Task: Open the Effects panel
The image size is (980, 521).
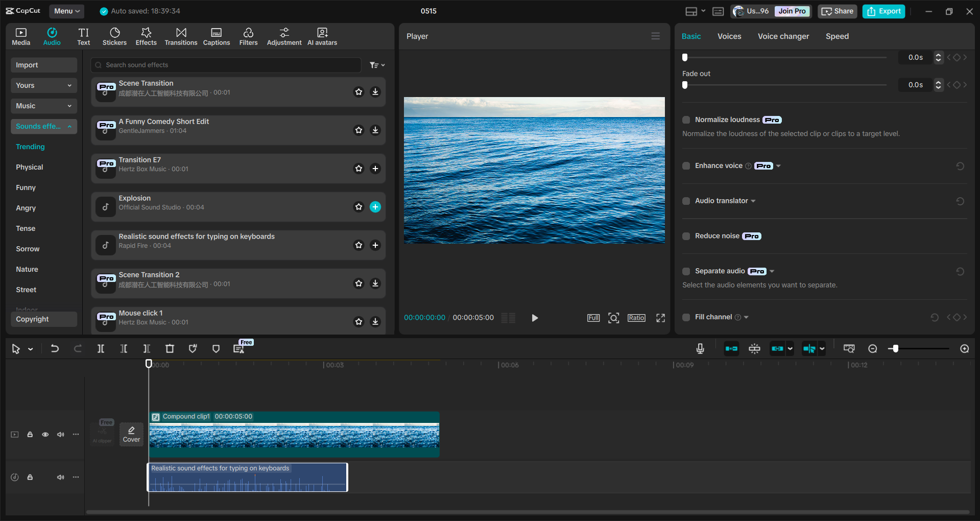Action: (146, 36)
